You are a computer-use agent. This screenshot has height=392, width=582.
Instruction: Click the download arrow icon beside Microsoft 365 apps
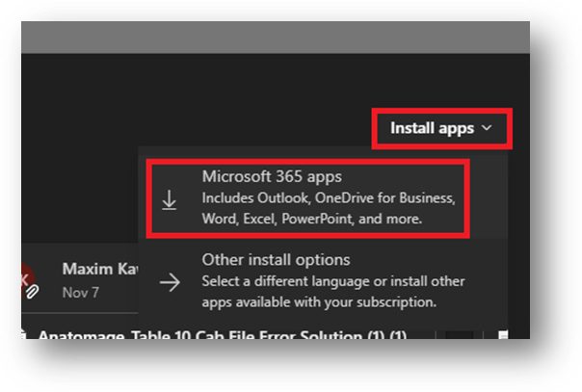pyautogui.click(x=170, y=200)
